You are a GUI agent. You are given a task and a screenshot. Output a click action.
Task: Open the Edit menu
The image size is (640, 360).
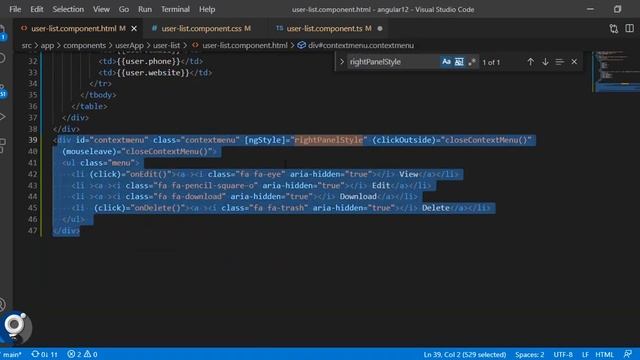tap(36, 9)
